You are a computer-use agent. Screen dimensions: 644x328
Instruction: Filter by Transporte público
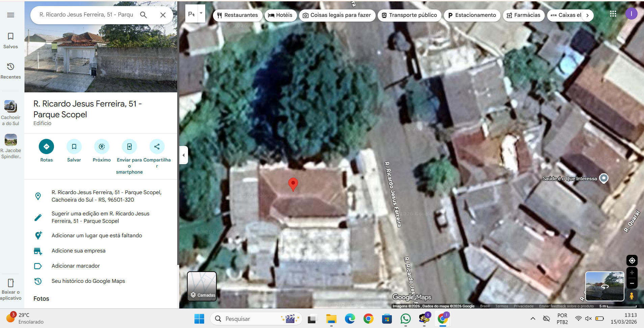[409, 15]
